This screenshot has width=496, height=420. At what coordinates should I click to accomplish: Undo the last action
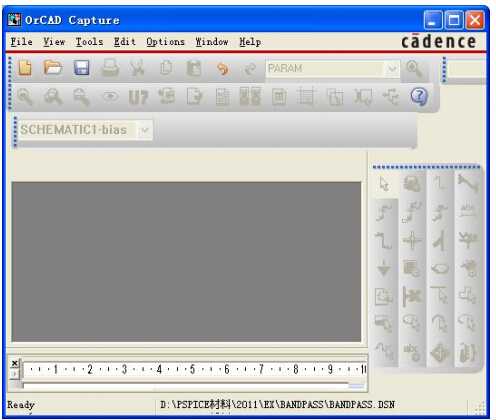[x=222, y=68]
